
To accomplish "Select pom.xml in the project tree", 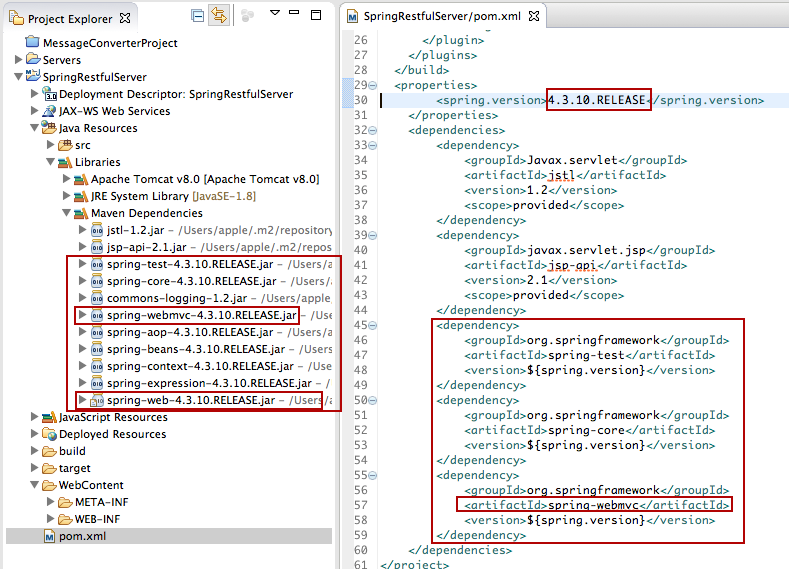I will coord(169,536).
